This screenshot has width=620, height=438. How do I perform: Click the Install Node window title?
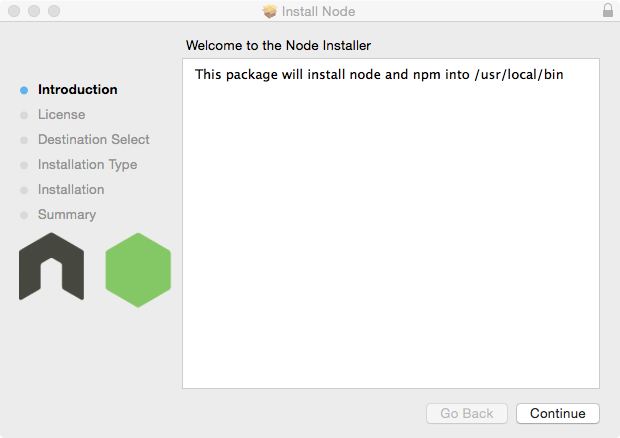tap(318, 11)
